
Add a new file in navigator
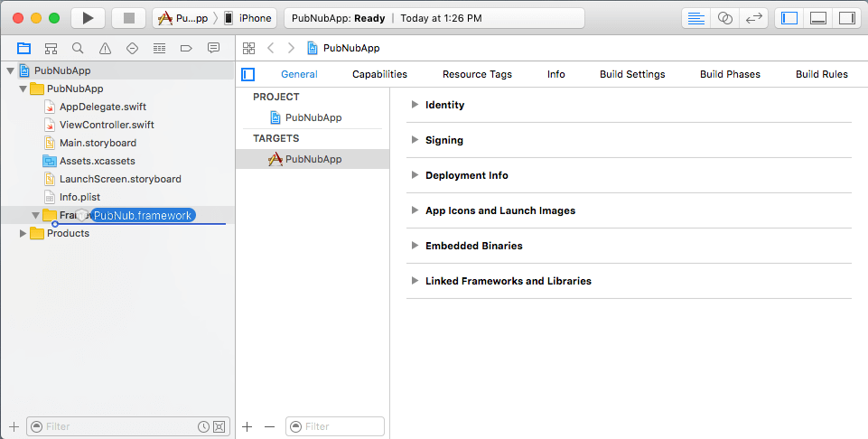(14, 426)
